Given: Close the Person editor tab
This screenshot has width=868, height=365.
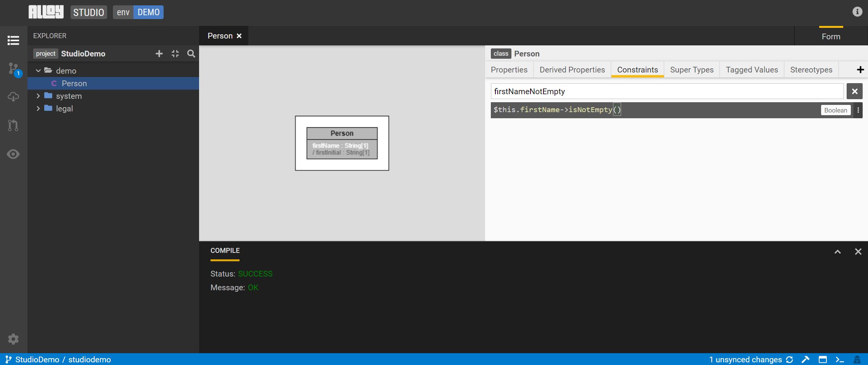Looking at the screenshot, I should [239, 36].
